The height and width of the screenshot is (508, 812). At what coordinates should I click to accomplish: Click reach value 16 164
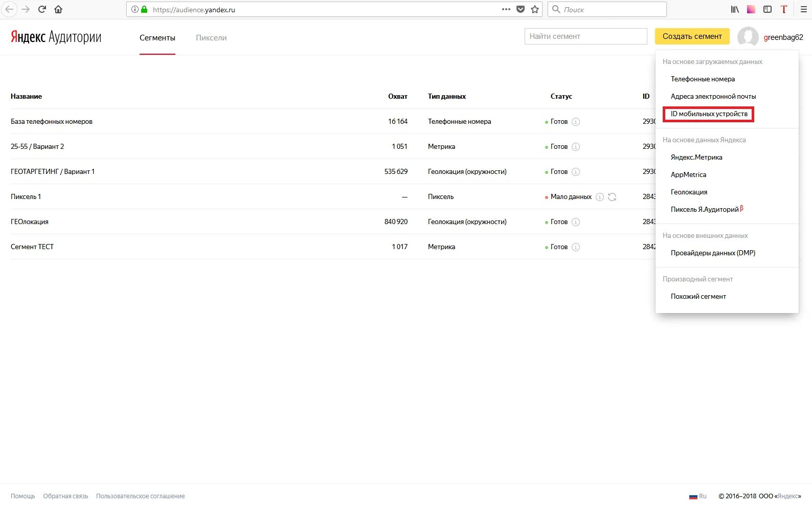(x=398, y=121)
